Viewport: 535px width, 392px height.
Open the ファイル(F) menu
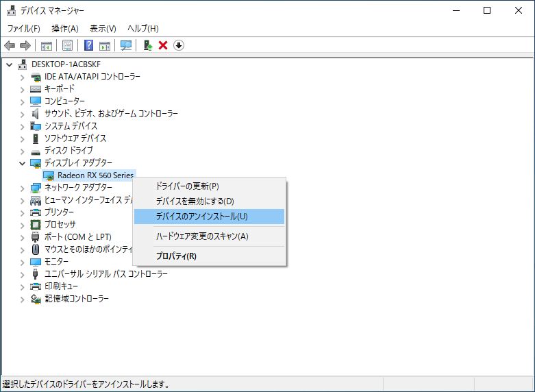tap(24, 28)
